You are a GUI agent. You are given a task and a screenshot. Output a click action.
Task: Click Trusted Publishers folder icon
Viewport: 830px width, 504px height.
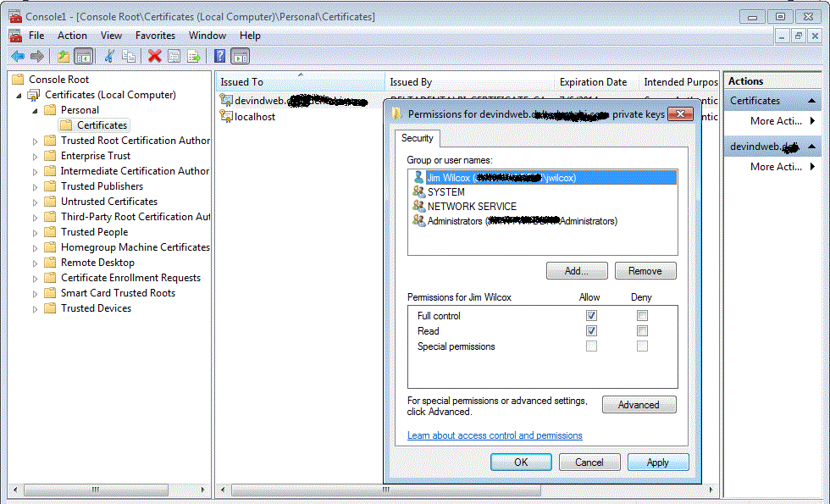(50, 186)
